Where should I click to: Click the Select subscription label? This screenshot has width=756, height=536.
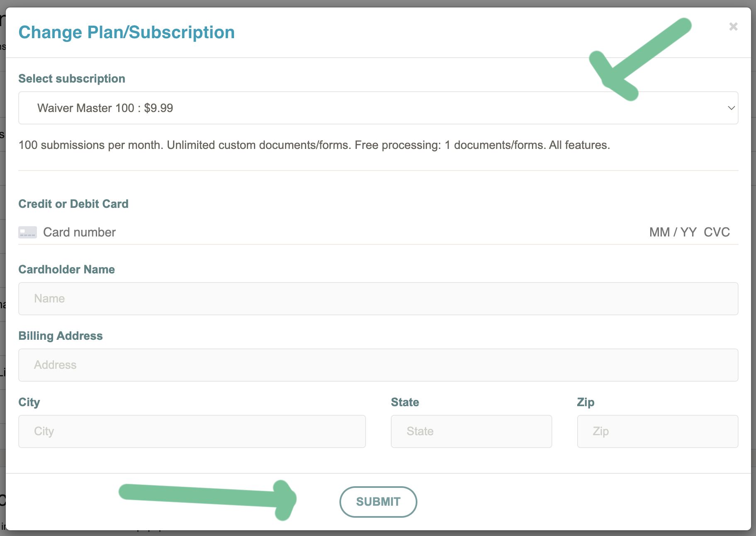point(71,78)
